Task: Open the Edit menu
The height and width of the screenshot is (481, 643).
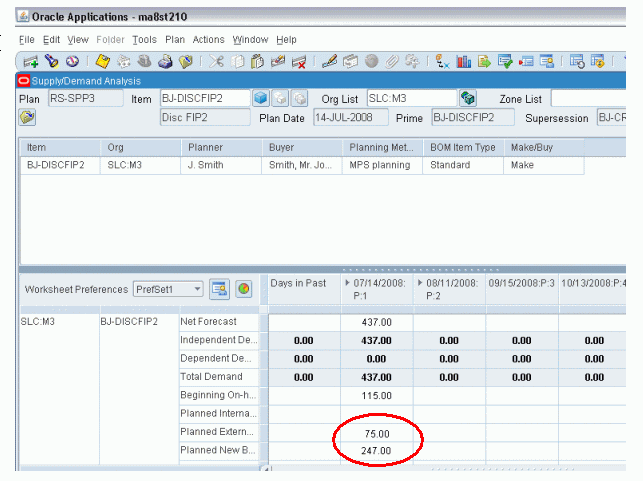Action: 51,40
